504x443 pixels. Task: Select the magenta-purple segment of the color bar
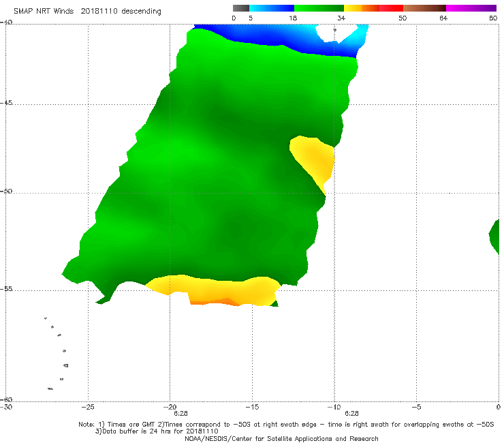point(471,8)
